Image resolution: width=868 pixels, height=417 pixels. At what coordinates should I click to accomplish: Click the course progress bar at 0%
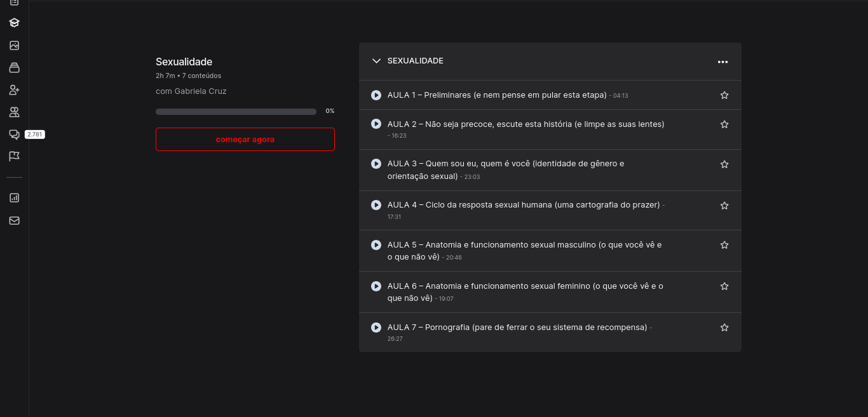236,112
